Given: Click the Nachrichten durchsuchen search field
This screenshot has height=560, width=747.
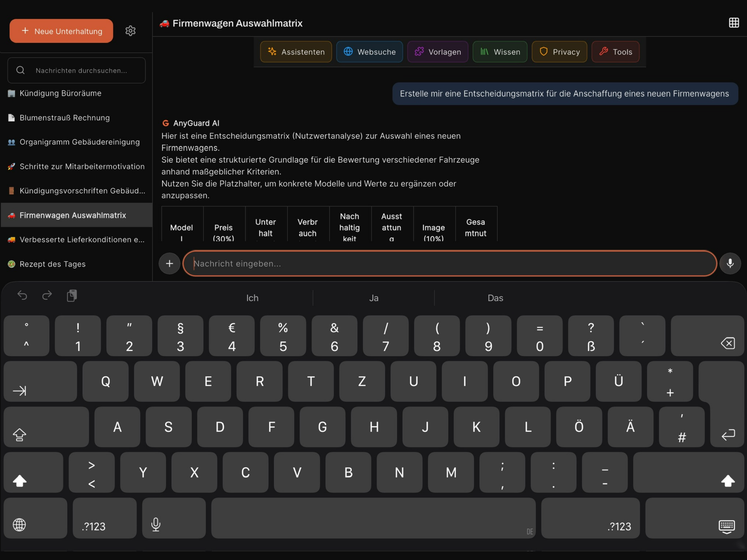Looking at the screenshot, I should coord(77,70).
